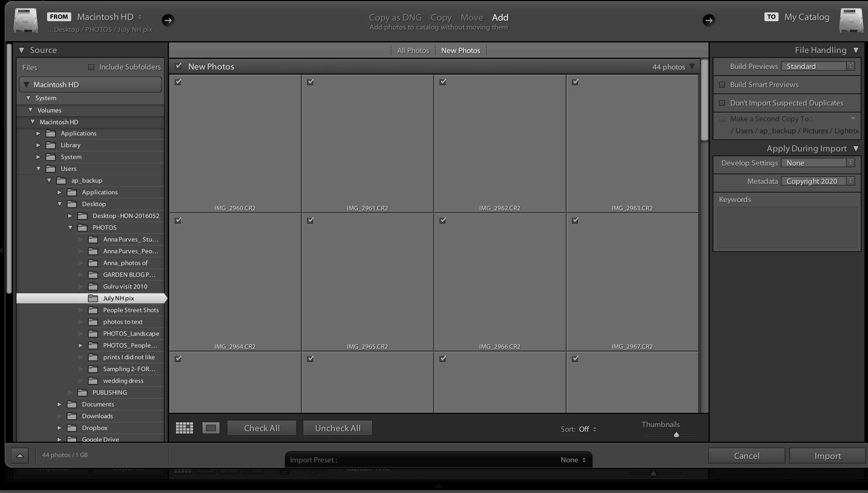Uncheck photo IMG_2961.CR2

point(310,82)
